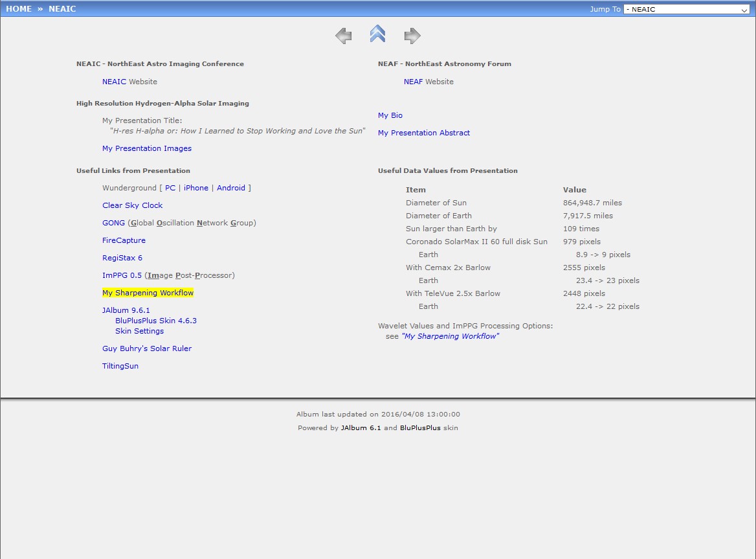Open RegiStax 6 link
The width and height of the screenshot is (756, 559).
coord(122,258)
